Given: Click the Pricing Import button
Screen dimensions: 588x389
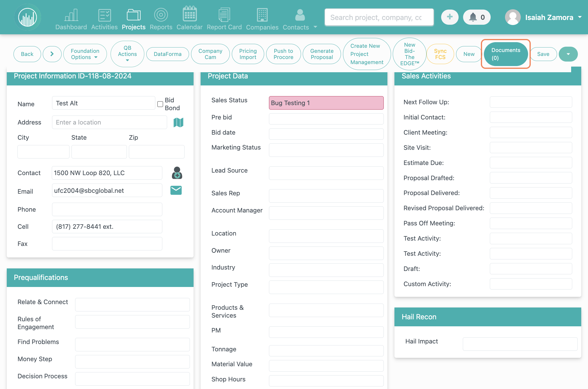Looking at the screenshot, I should pos(248,54).
